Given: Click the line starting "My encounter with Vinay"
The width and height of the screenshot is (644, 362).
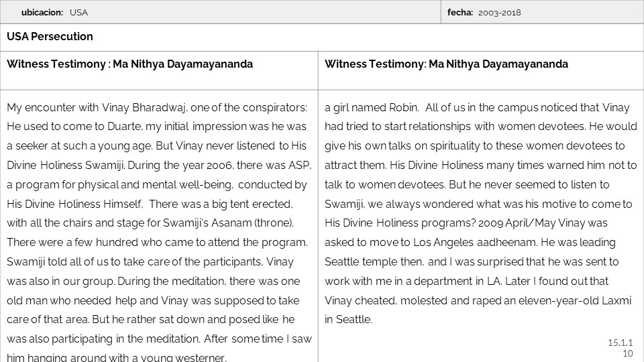Looking at the screenshot, I should point(157,107).
